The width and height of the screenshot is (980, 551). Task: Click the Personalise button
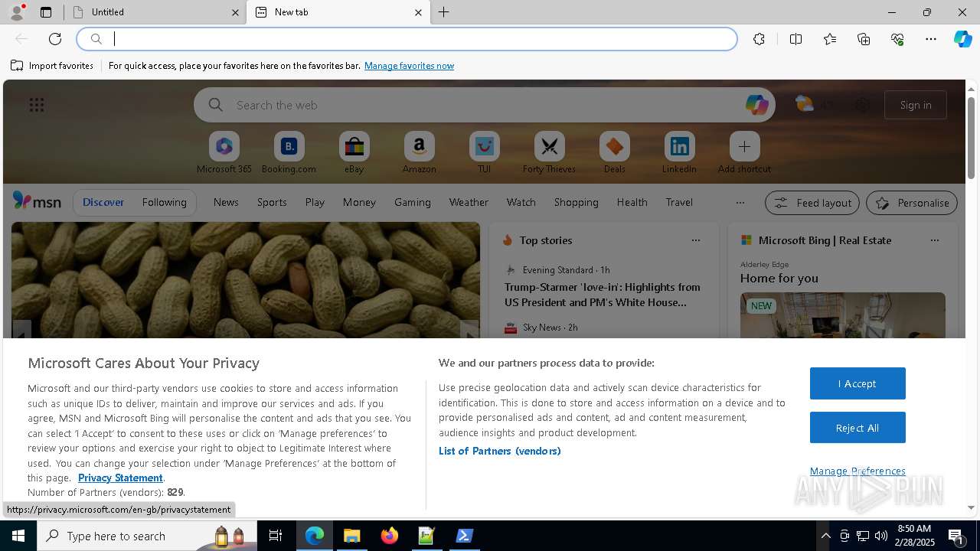pos(912,203)
